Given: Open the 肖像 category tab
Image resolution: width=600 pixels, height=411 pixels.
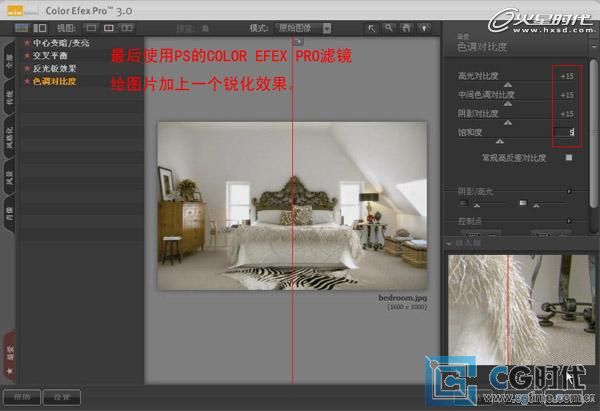Looking at the screenshot, I should 10,214.
